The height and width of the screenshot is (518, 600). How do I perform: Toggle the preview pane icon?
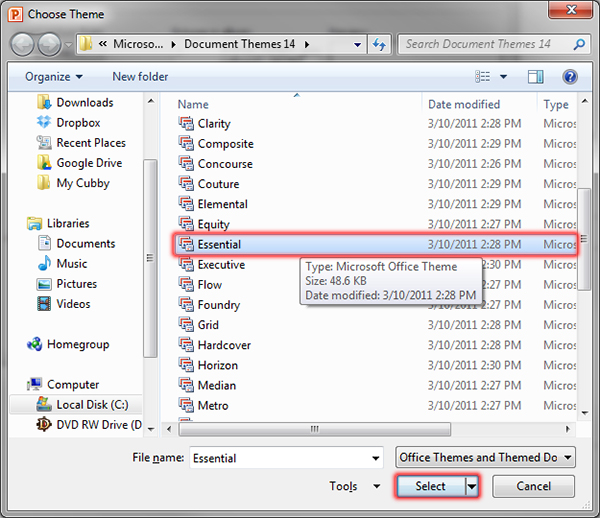[535, 77]
